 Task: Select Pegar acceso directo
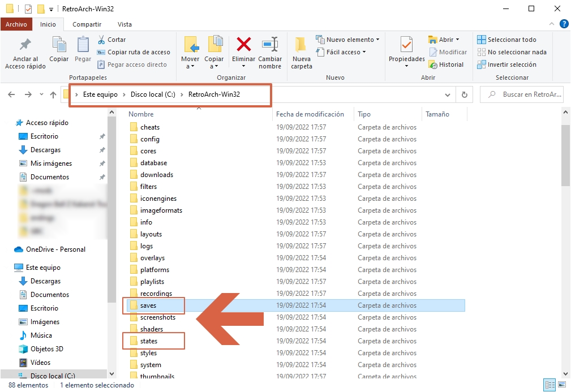tap(132, 65)
